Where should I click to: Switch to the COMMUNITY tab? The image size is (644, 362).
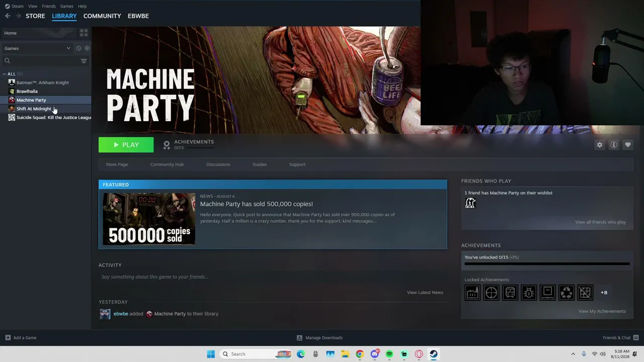(102, 16)
